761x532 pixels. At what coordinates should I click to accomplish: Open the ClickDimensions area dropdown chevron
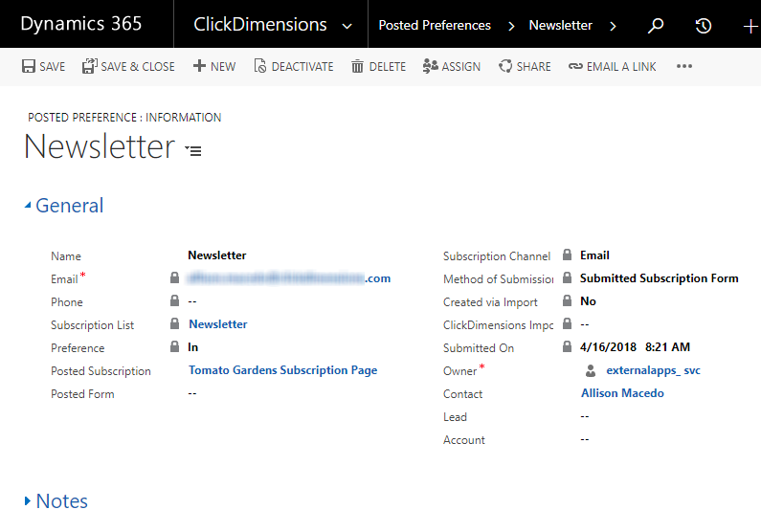(x=347, y=26)
